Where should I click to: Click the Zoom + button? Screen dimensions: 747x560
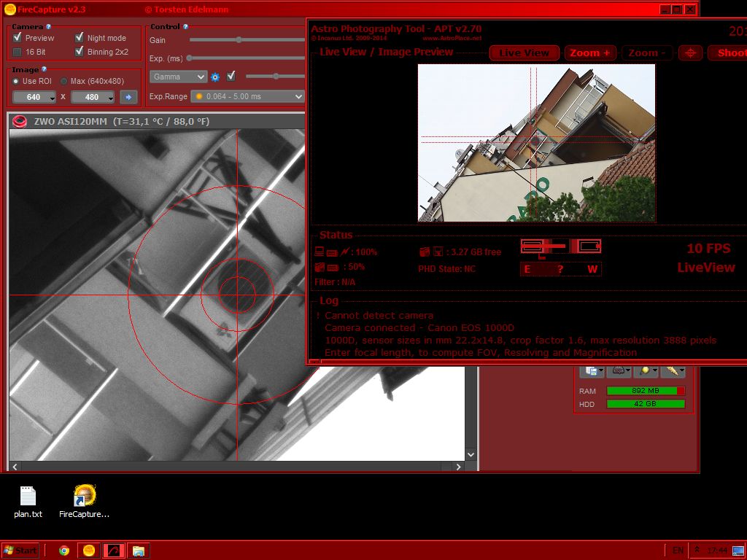tap(590, 52)
